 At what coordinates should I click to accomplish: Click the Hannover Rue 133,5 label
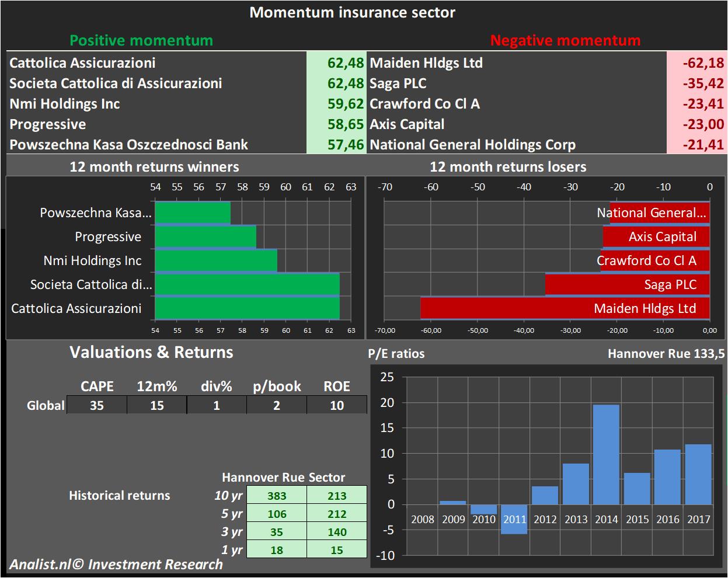click(x=666, y=354)
